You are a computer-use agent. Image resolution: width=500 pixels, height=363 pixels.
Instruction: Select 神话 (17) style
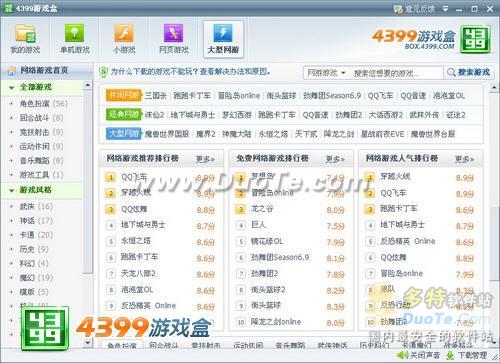point(36,221)
